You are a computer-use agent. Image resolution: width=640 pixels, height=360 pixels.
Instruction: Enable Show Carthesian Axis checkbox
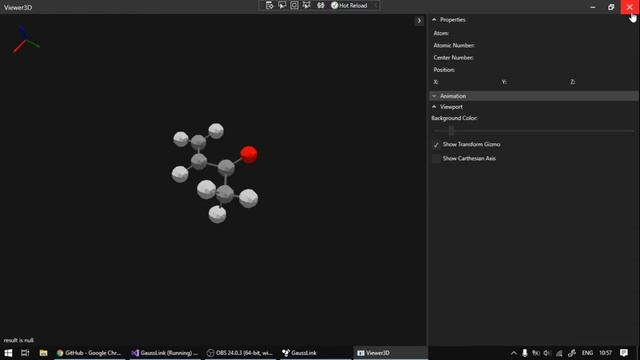[x=436, y=158]
